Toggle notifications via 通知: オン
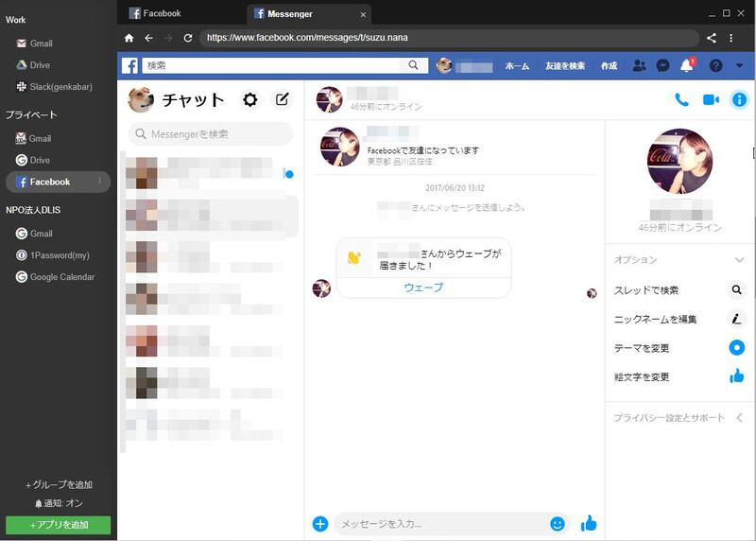Image resolution: width=756 pixels, height=541 pixels. pos(59,503)
